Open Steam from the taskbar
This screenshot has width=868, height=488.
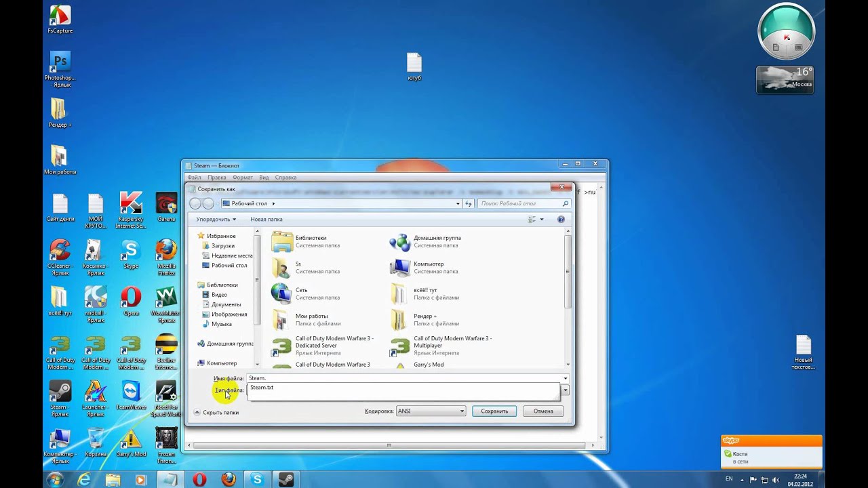click(x=285, y=479)
